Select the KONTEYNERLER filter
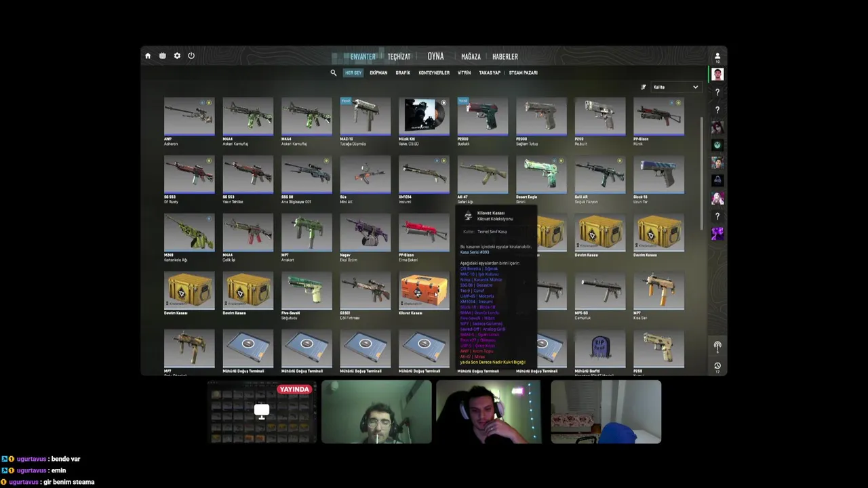The image size is (868, 488). coord(434,73)
